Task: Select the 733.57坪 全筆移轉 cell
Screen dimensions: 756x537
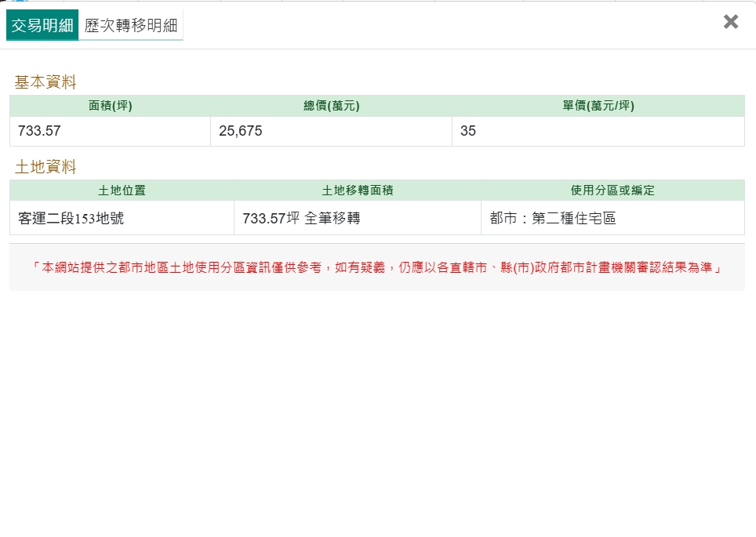Action: (x=301, y=219)
